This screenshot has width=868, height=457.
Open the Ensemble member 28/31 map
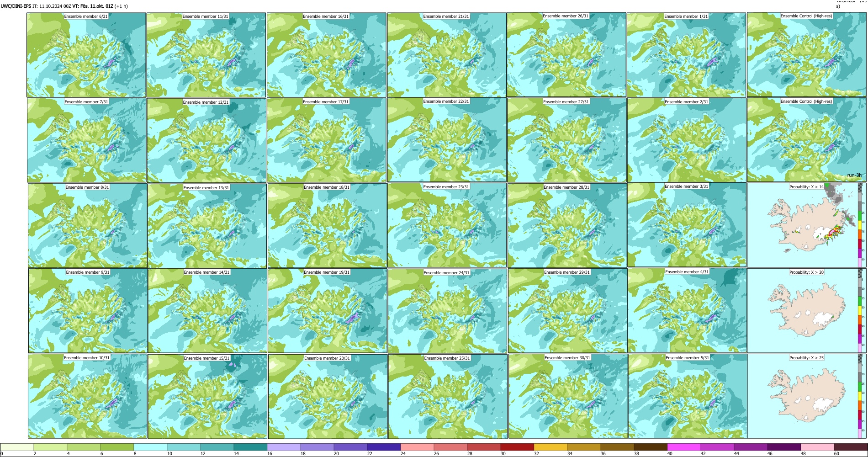[567, 225]
